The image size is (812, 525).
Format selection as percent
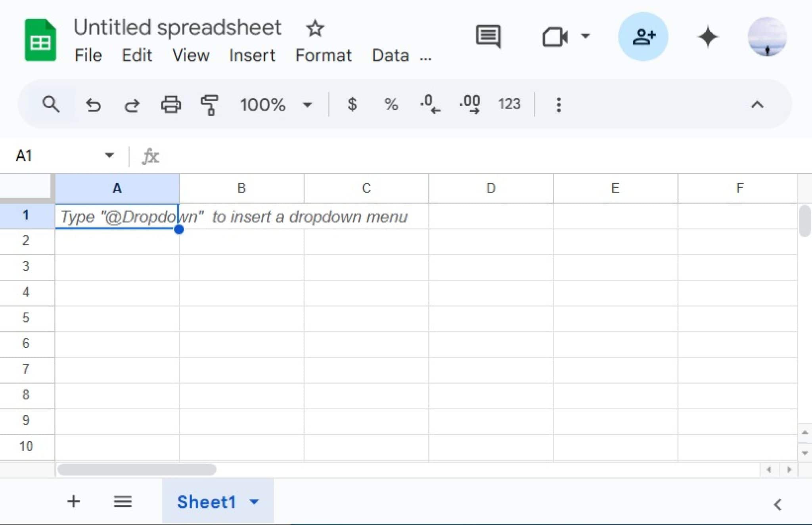(x=391, y=105)
